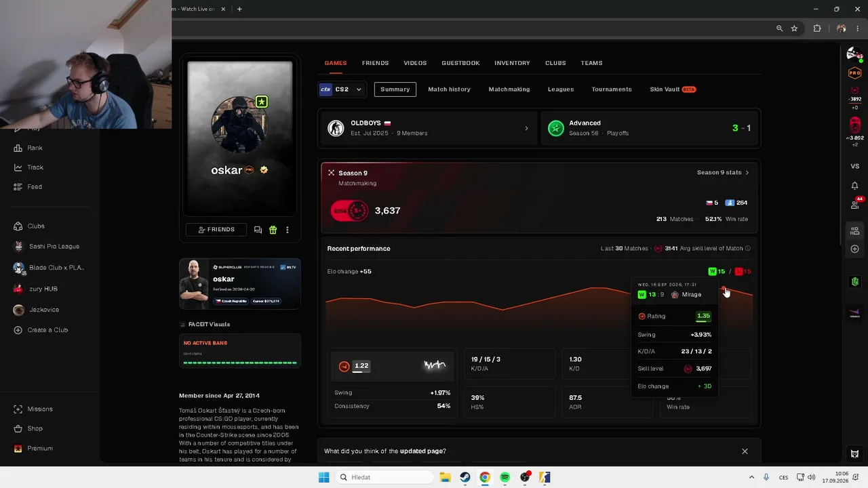Open the Rank sidebar item
Viewport: 868px width, 488px height.
pos(28,148)
